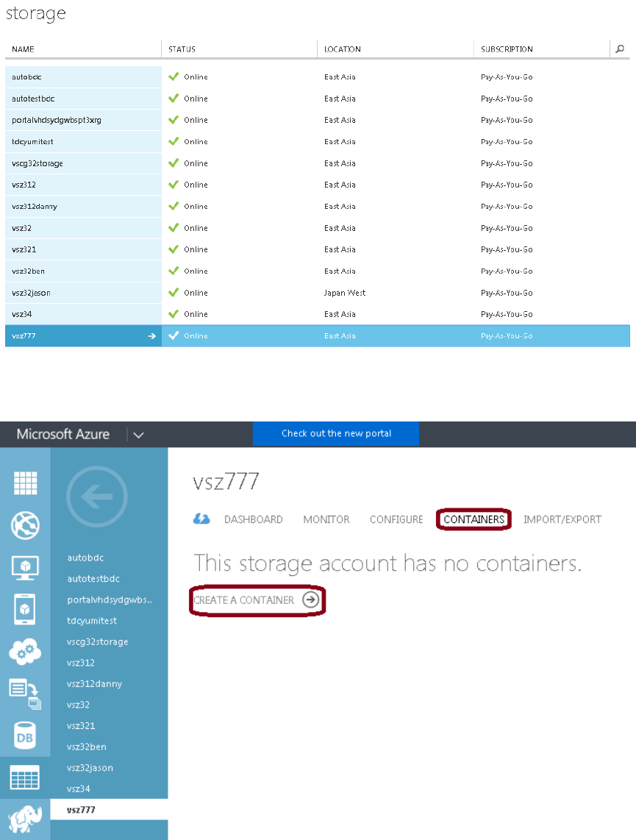
Task: Select vsz32ben in the sidebar list
Action: coord(86,747)
